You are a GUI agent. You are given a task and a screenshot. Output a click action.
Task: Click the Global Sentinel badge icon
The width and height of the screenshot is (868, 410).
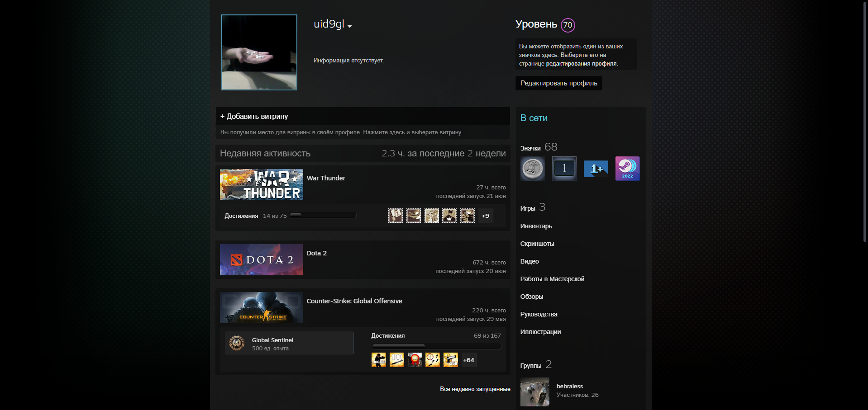click(237, 343)
